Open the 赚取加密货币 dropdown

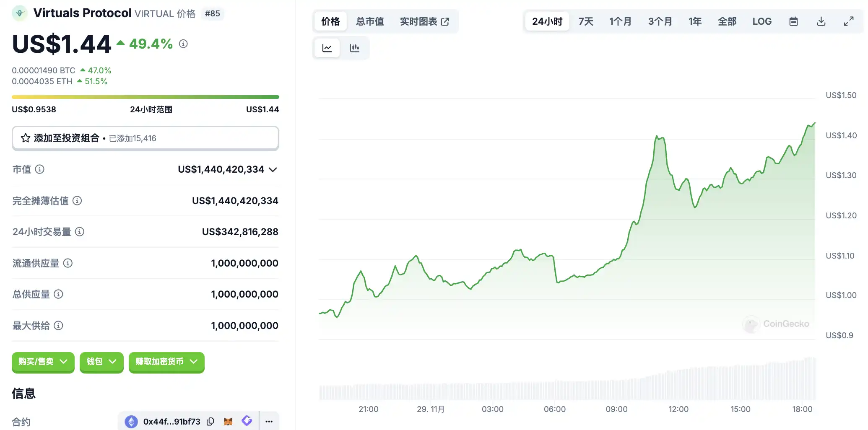click(166, 362)
